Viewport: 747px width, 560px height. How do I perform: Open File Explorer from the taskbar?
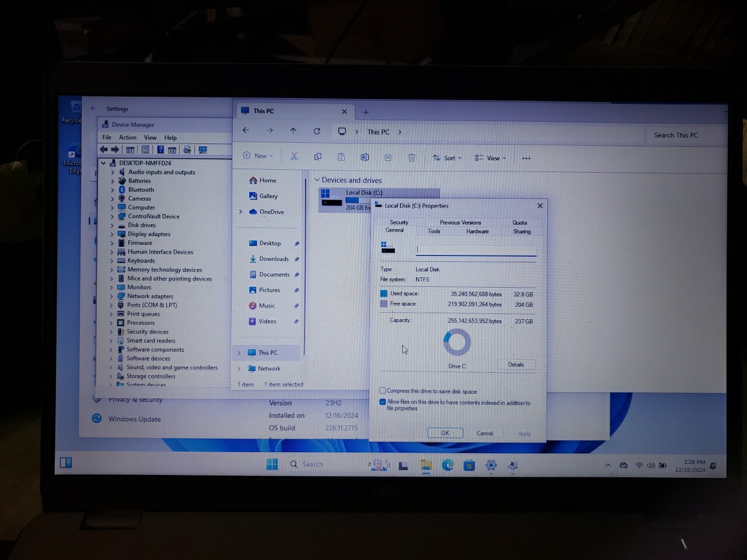426,465
